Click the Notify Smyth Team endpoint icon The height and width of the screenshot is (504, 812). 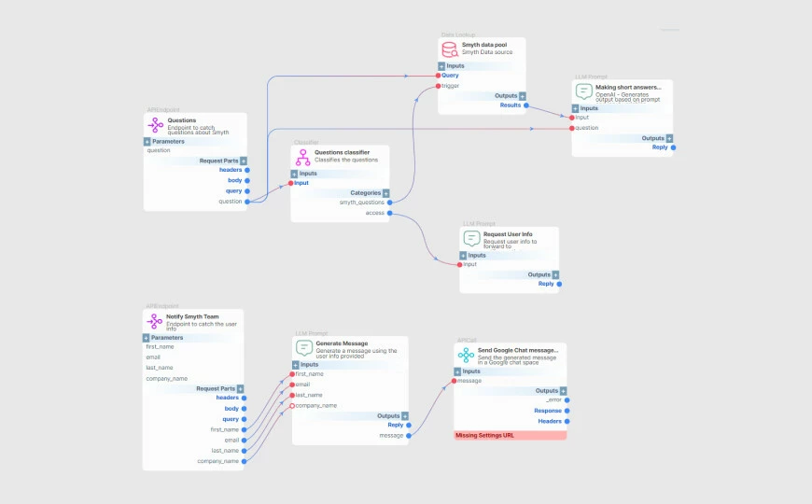pos(154,321)
